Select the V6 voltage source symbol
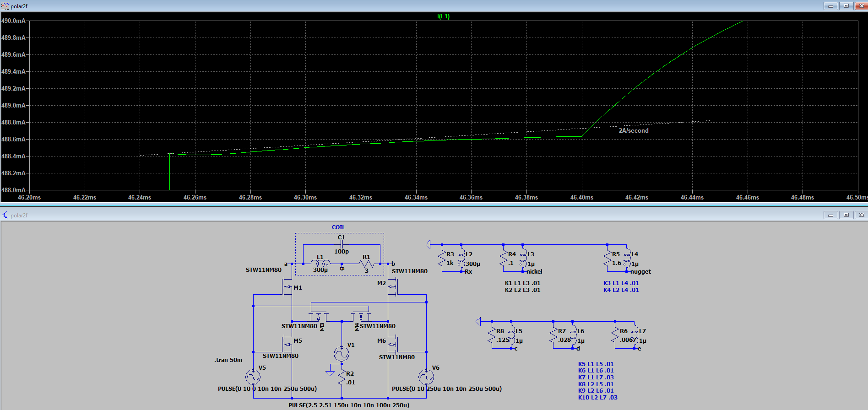 pos(426,377)
